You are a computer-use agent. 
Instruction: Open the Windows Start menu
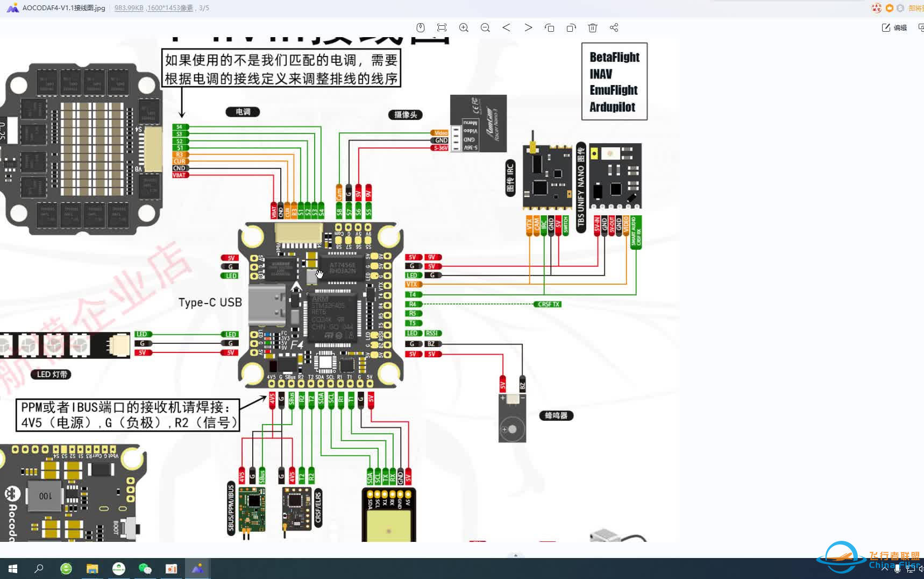(x=13, y=568)
